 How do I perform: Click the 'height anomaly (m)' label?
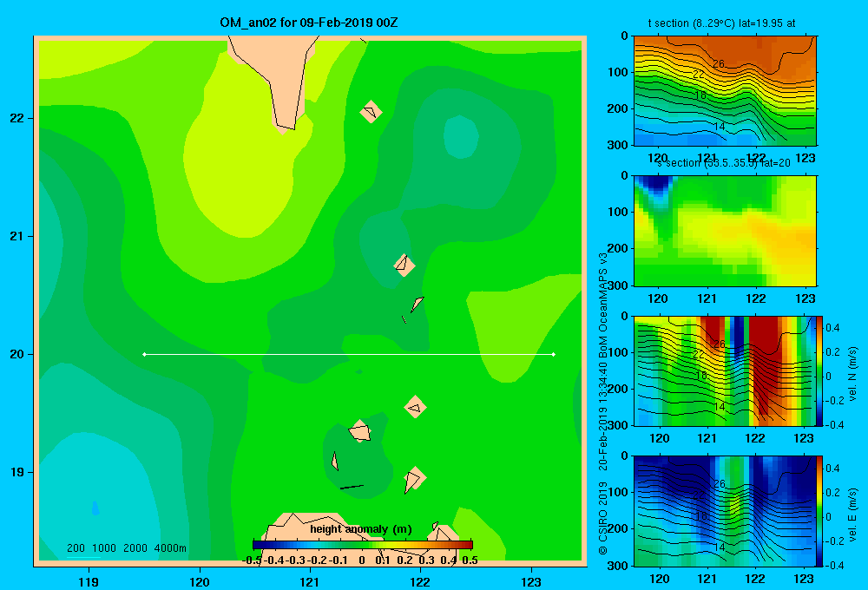(x=361, y=529)
